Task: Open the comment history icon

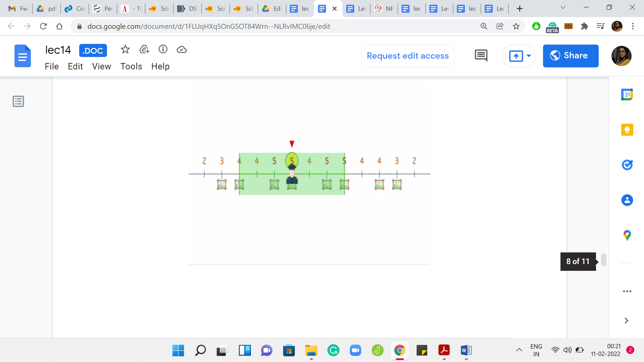Action: [x=481, y=56]
